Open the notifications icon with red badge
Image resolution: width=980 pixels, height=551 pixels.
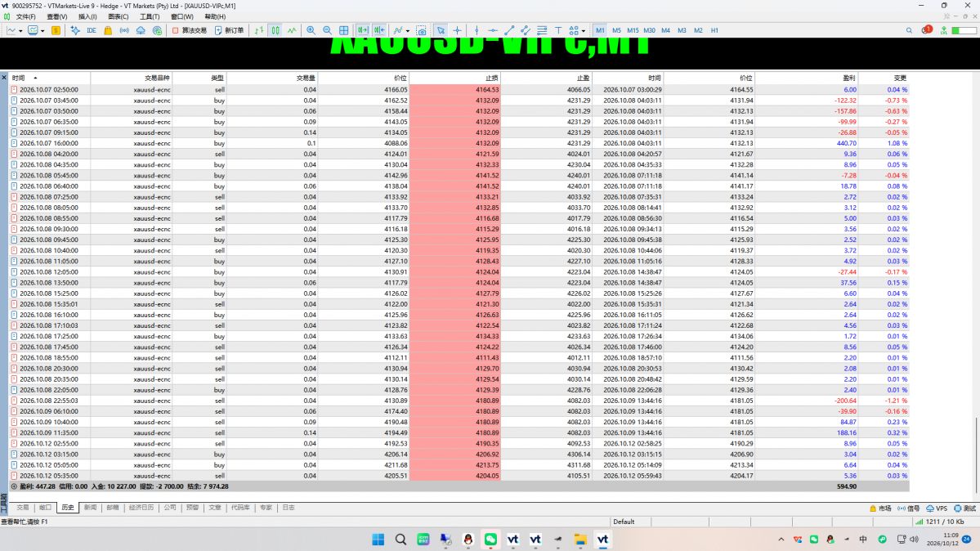(926, 30)
